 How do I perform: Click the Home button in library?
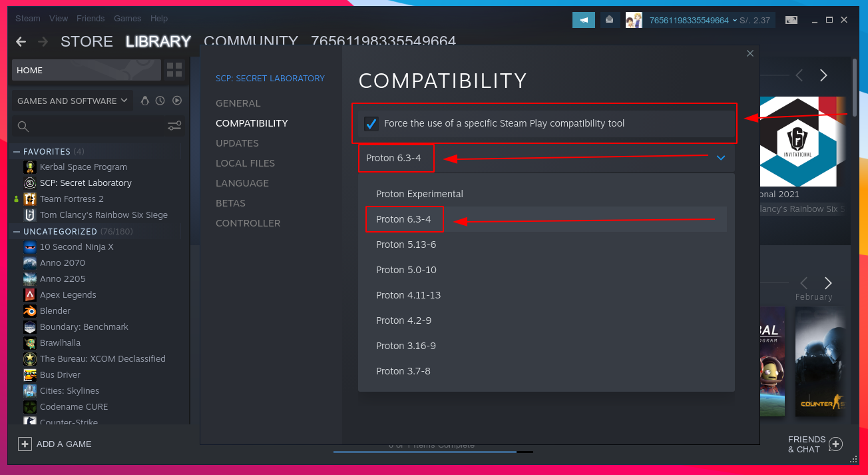tap(87, 70)
